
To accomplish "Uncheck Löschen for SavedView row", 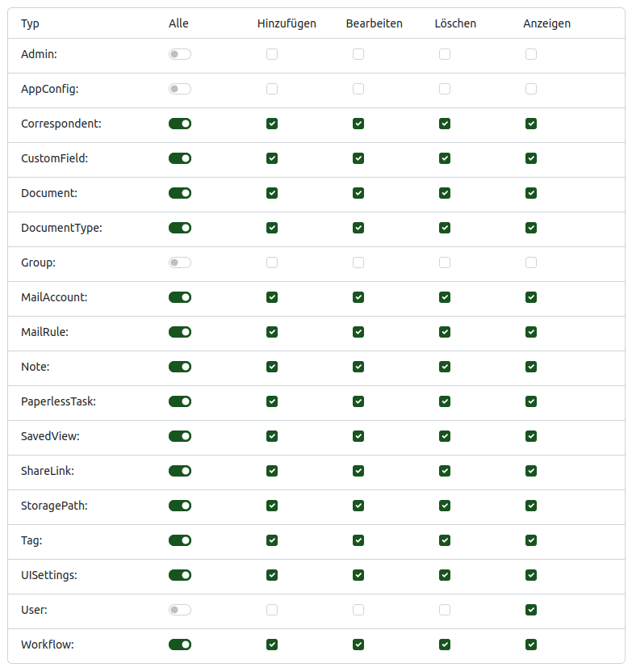I will pyautogui.click(x=445, y=436).
